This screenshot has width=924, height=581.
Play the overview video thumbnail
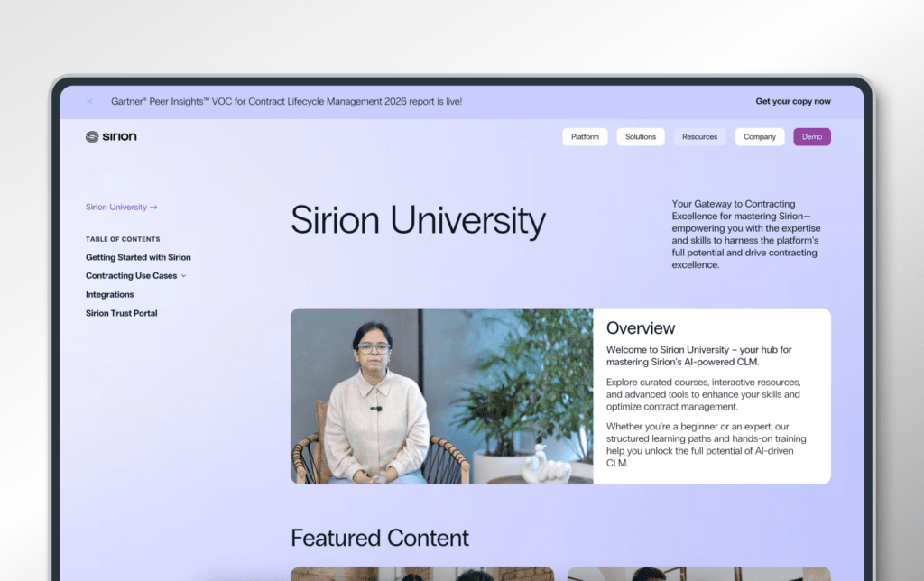coord(442,396)
